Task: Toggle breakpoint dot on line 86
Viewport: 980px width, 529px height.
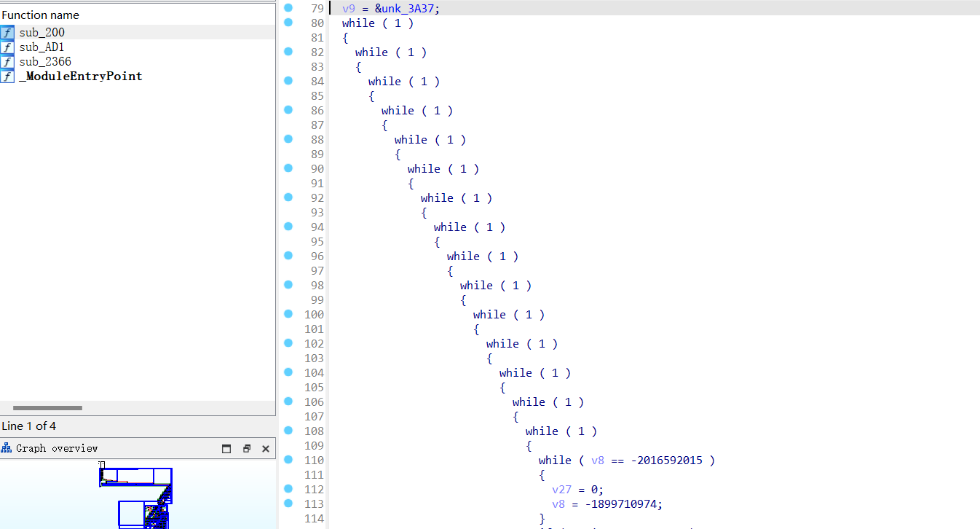Action: (x=288, y=110)
